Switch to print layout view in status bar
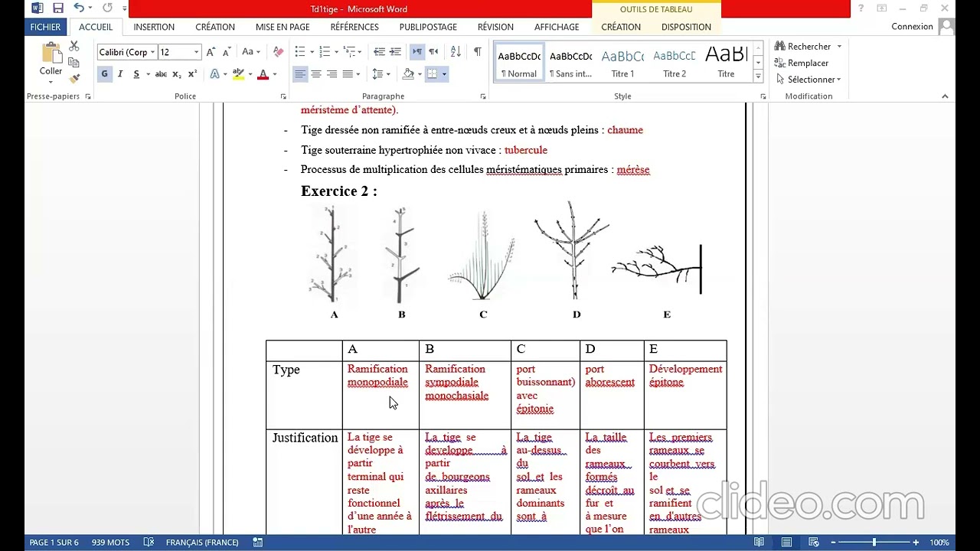The image size is (980, 551). [786, 543]
